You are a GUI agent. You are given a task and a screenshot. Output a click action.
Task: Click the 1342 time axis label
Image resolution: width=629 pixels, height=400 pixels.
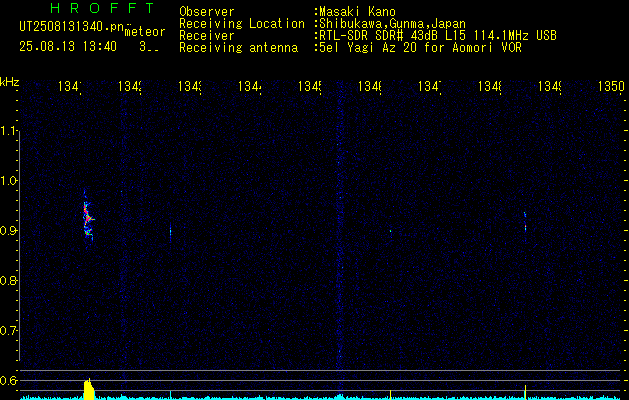130,86
